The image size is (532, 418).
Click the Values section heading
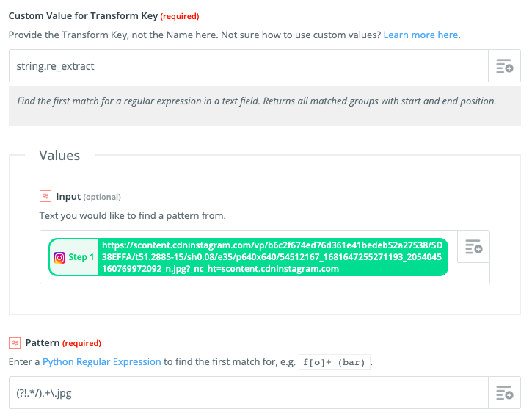(59, 156)
